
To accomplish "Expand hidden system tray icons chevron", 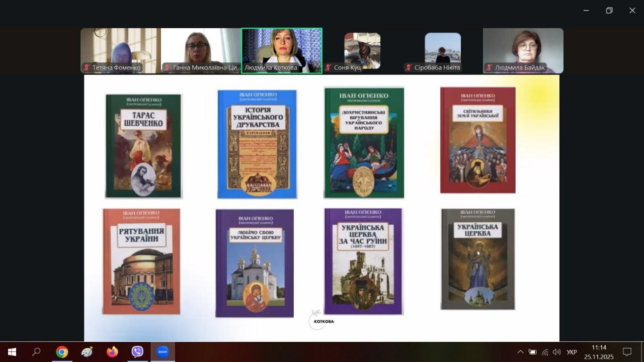I will pyautogui.click(x=520, y=352).
